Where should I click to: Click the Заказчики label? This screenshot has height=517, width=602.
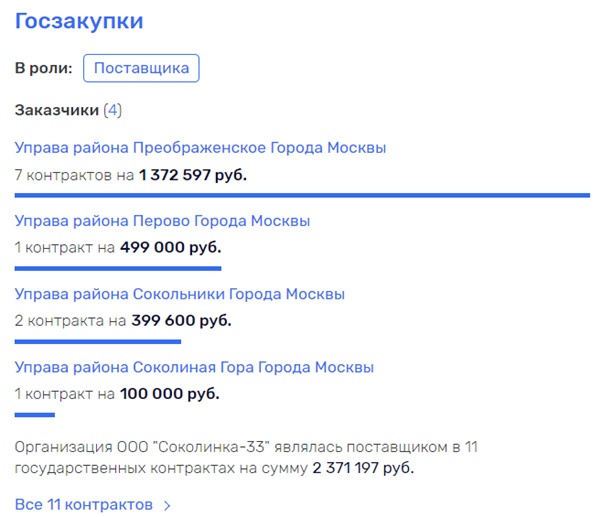[x=57, y=110]
